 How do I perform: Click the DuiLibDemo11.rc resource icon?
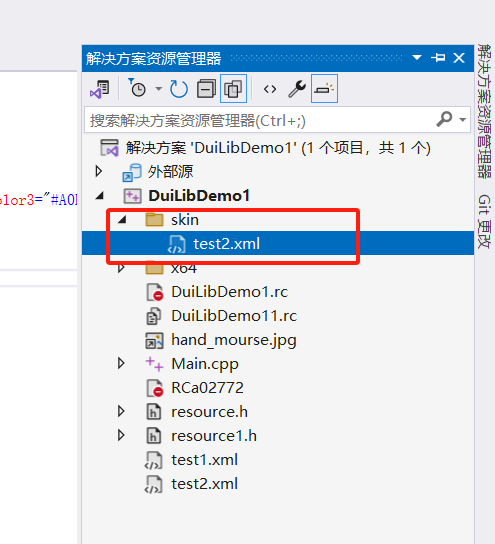pos(154,316)
